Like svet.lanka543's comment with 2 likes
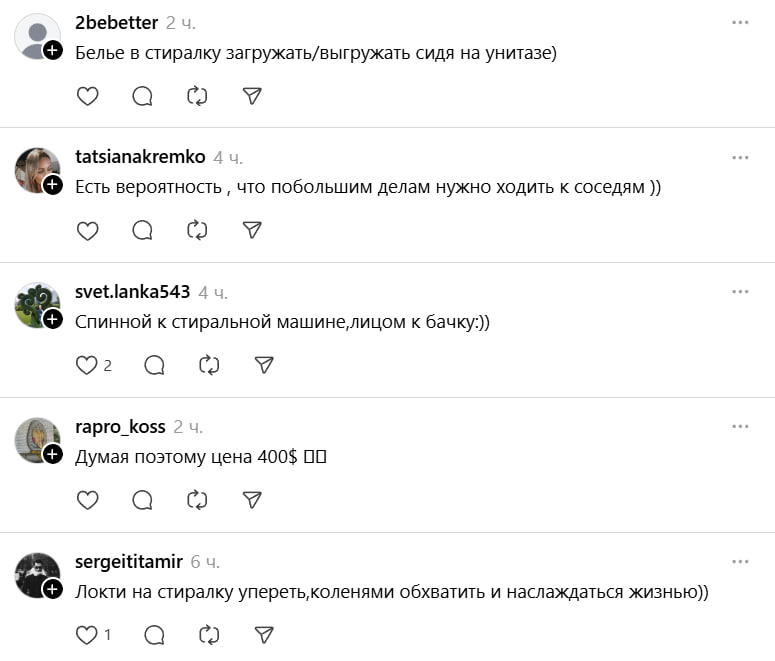This screenshot has width=775, height=661. [88, 365]
